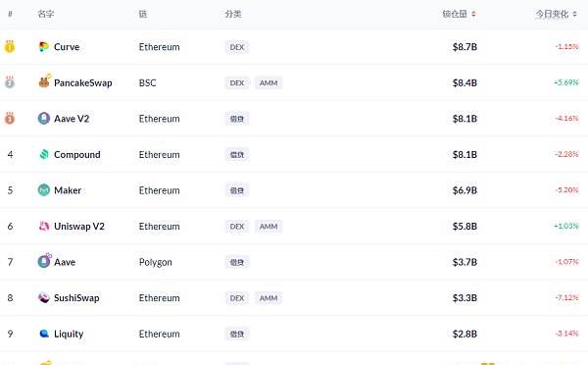Viewport: 588px width, 365px height.
Task: Sort by locked value column arrows
Action: (473, 15)
